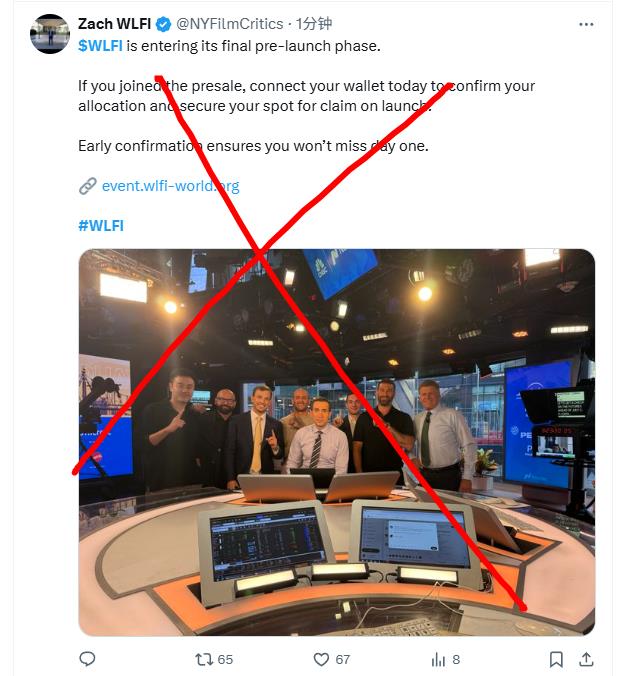Click the $WLFI cashtag
620x676 pixels.
[x=100, y=46]
